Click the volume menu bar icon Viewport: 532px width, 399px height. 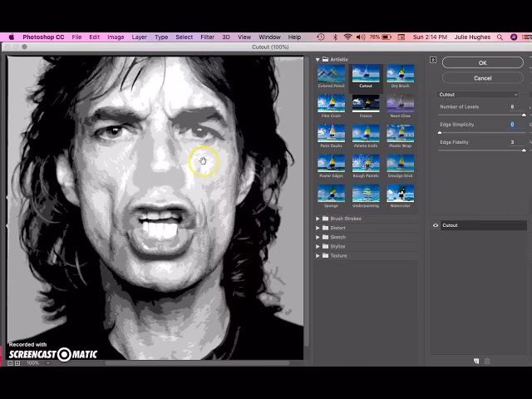[x=361, y=37]
